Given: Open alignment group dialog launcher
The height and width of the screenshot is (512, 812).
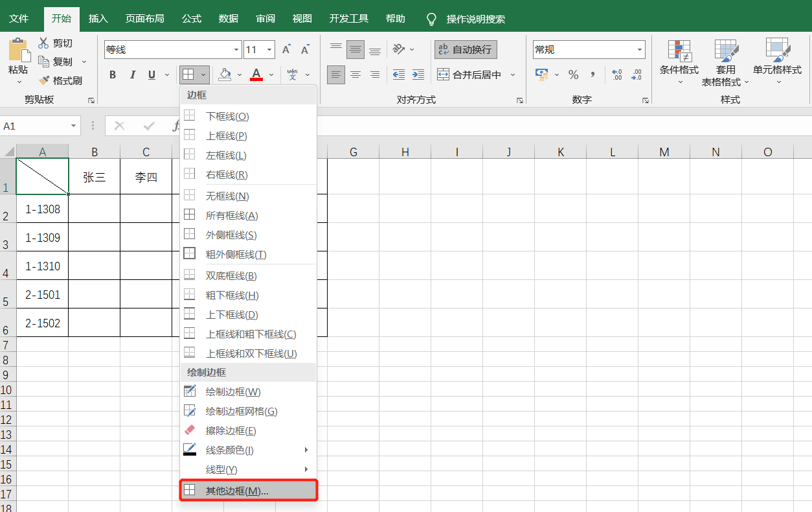Looking at the screenshot, I should pos(519,100).
